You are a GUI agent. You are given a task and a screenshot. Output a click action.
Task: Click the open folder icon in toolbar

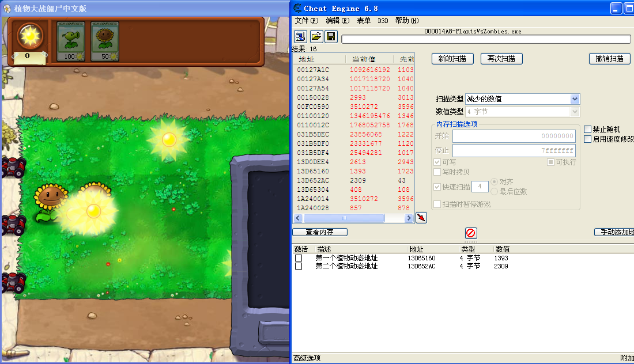[x=316, y=37]
